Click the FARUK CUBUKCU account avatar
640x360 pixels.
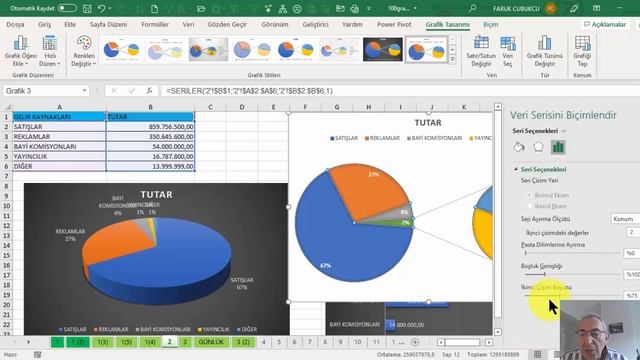[551, 8]
